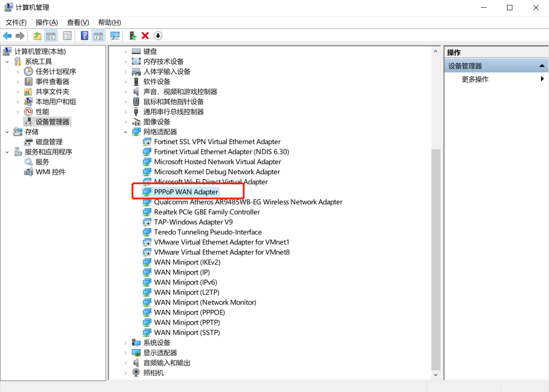549x392 pixels.
Task: Expand the 内存技术设备 category arrow
Action: point(126,62)
